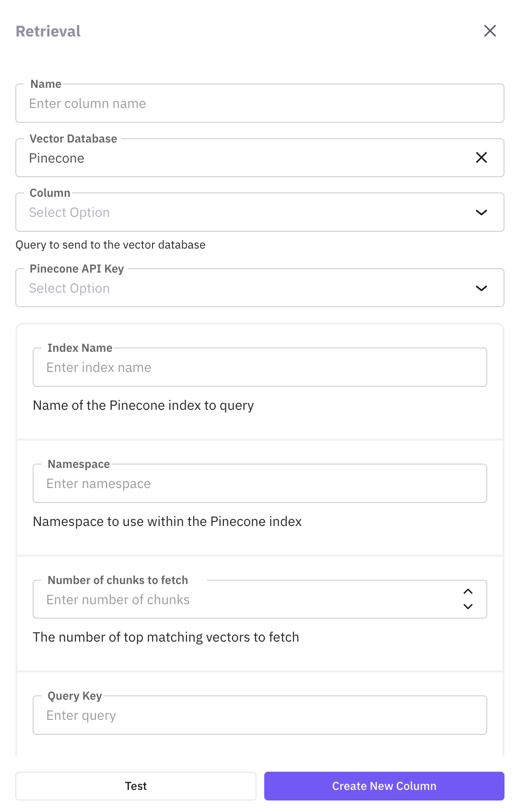
Task: Click the Pinecone API Key chevron arrow
Action: (481, 288)
